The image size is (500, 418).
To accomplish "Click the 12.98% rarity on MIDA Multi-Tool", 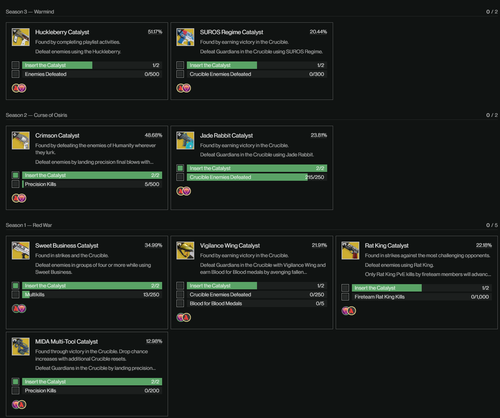I will 154,341.
